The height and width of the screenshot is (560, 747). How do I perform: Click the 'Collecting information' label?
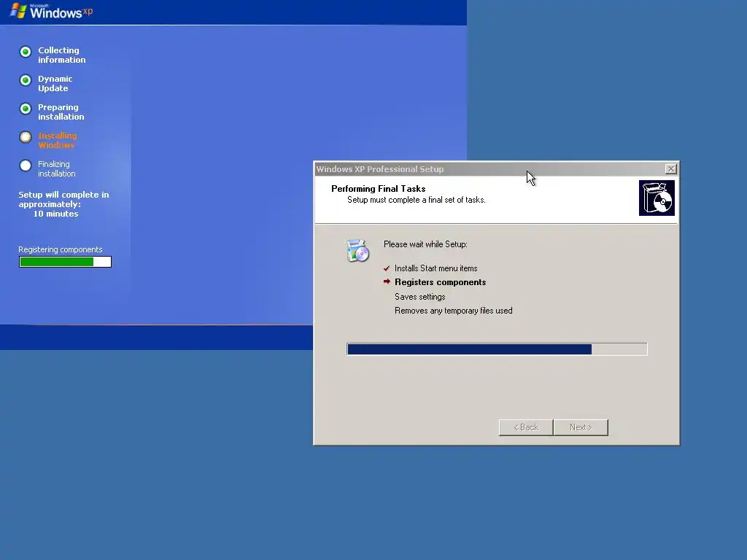pos(62,55)
